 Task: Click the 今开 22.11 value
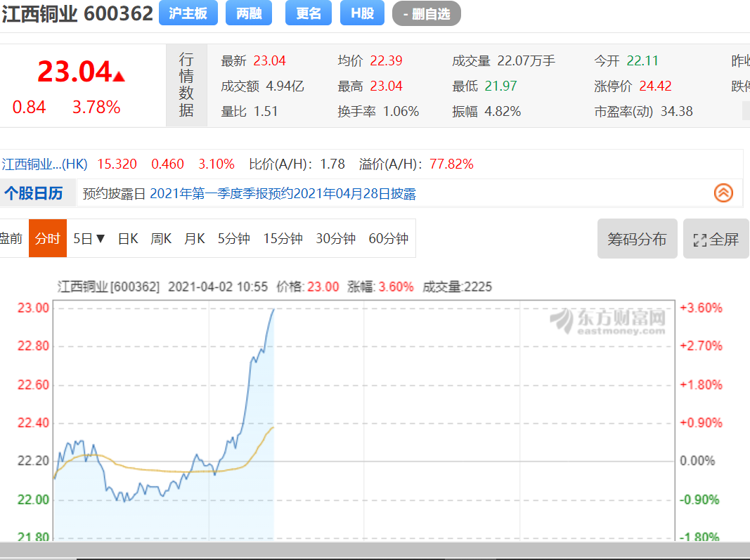pos(642,60)
